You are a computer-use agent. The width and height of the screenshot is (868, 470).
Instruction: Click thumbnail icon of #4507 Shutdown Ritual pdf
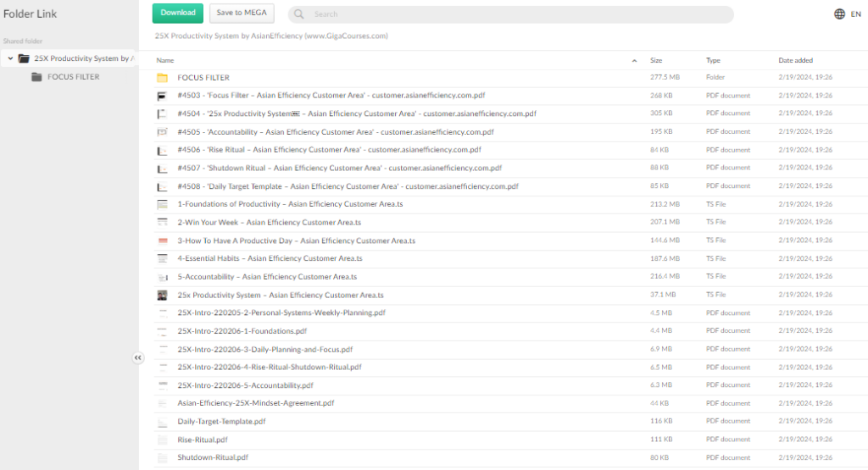[162, 169]
